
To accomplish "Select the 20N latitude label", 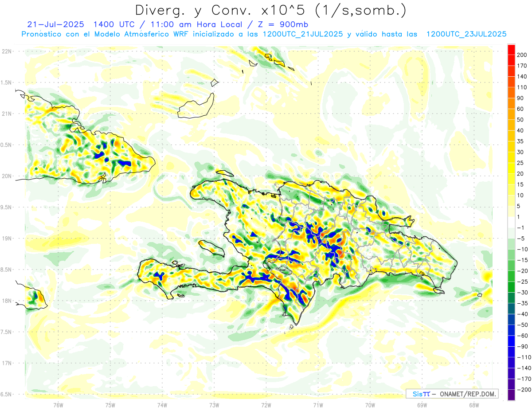I will click(x=6, y=176).
